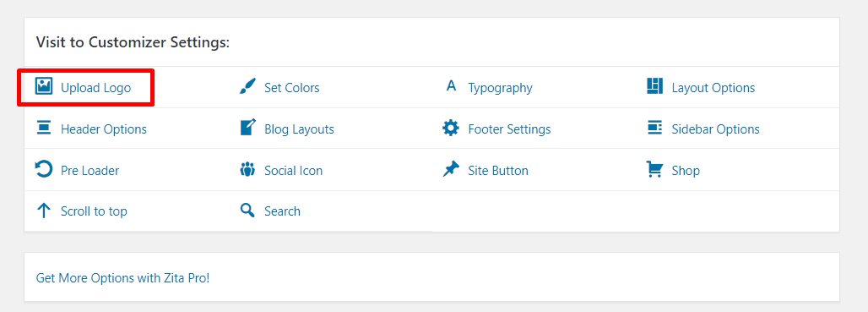Visit the Footer Settings link
This screenshot has width=868, height=312.
509,129
